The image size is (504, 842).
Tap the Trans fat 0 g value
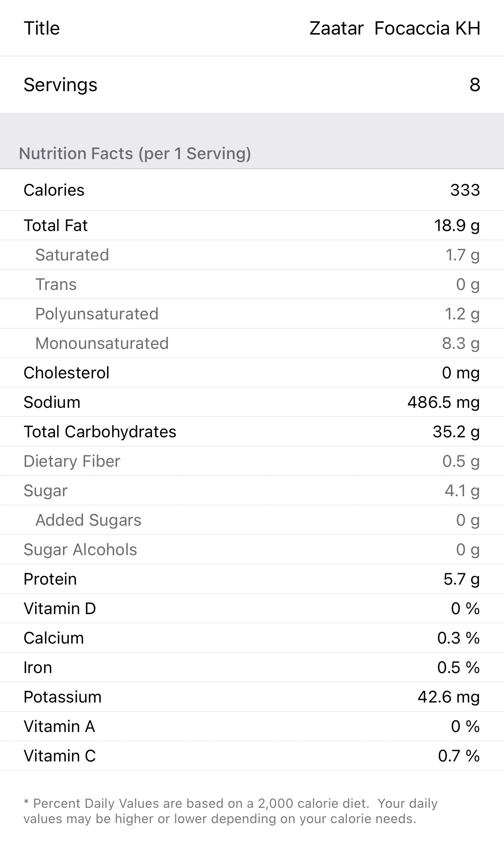467,284
